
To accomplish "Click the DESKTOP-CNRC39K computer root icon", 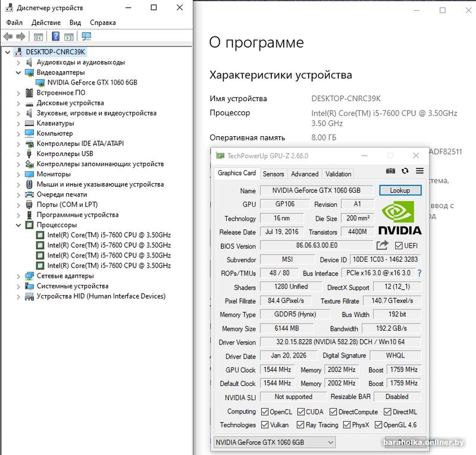I will [x=18, y=52].
